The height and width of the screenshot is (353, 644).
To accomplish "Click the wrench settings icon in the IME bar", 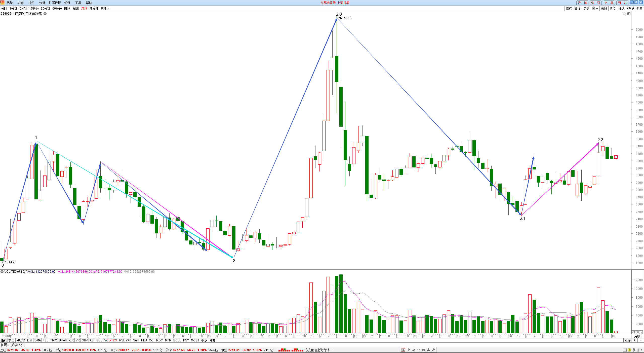I will (433, 350).
